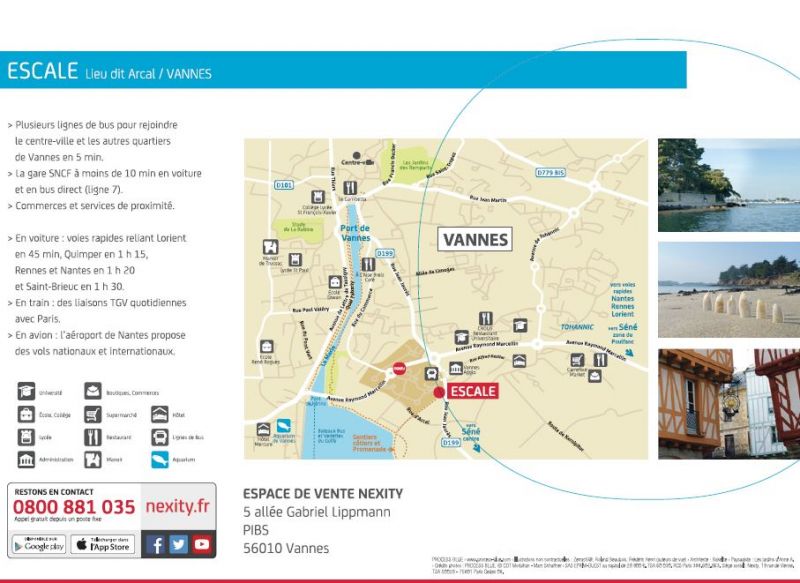The width and height of the screenshot is (800, 583).
Task: Click the VANNES map title box
Action: coord(475,239)
